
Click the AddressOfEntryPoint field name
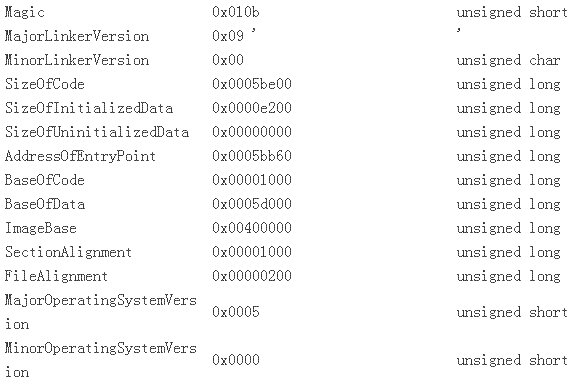pos(80,156)
